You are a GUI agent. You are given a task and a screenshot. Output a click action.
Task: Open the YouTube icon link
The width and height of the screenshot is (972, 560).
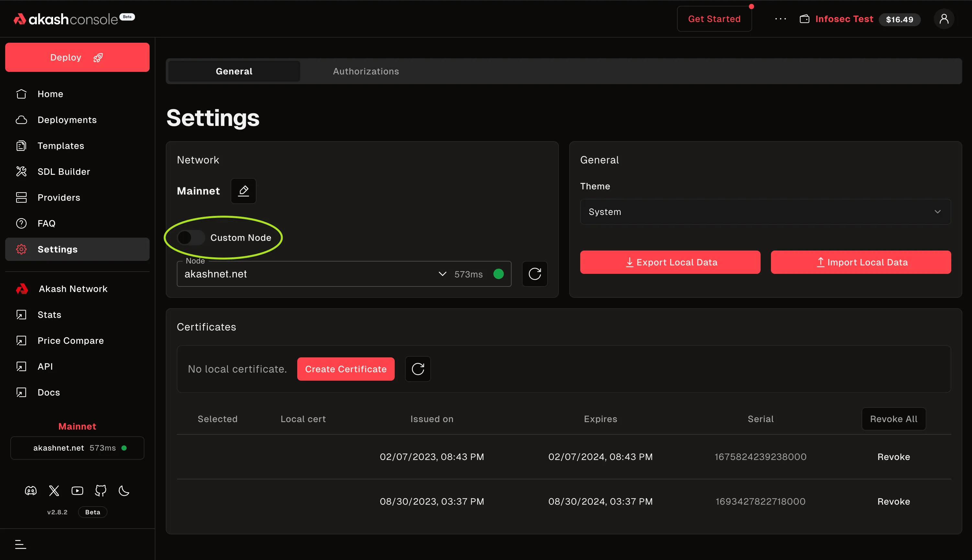pyautogui.click(x=77, y=491)
